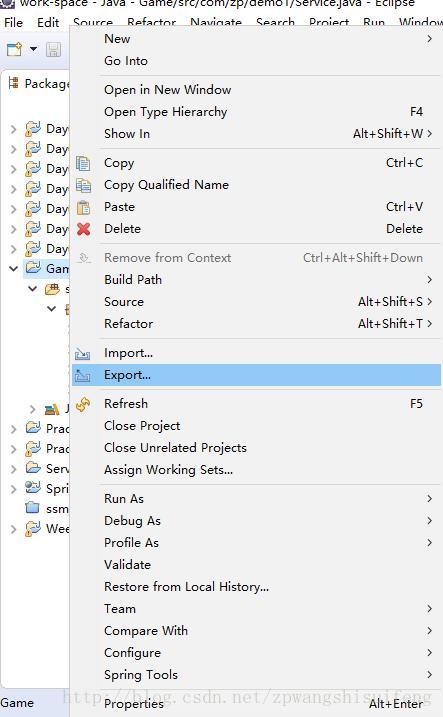Click the New wizard toolbar icon
This screenshot has height=717, width=443.
coord(14,49)
